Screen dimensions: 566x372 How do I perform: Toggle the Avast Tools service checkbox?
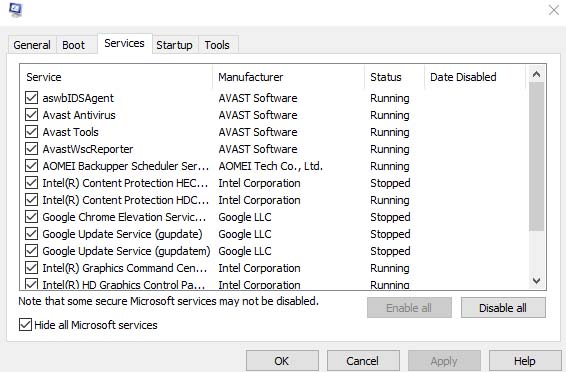[31, 131]
